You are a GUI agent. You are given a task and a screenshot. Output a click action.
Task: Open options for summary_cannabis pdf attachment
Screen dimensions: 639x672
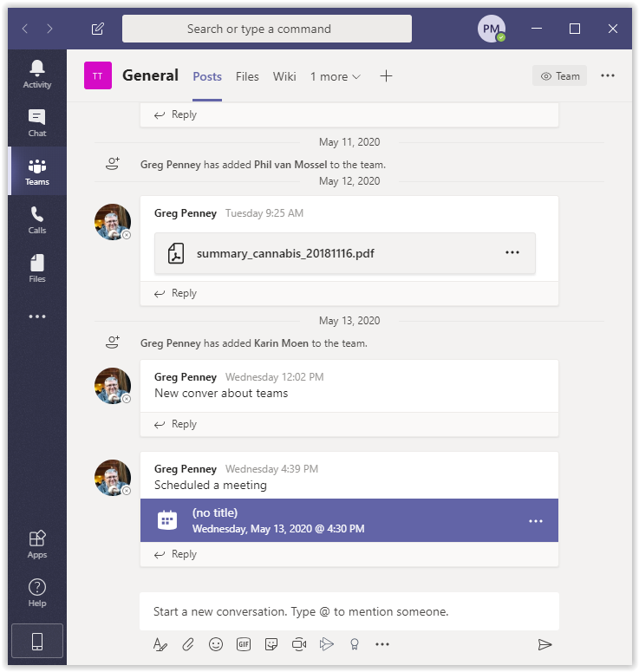[512, 252]
